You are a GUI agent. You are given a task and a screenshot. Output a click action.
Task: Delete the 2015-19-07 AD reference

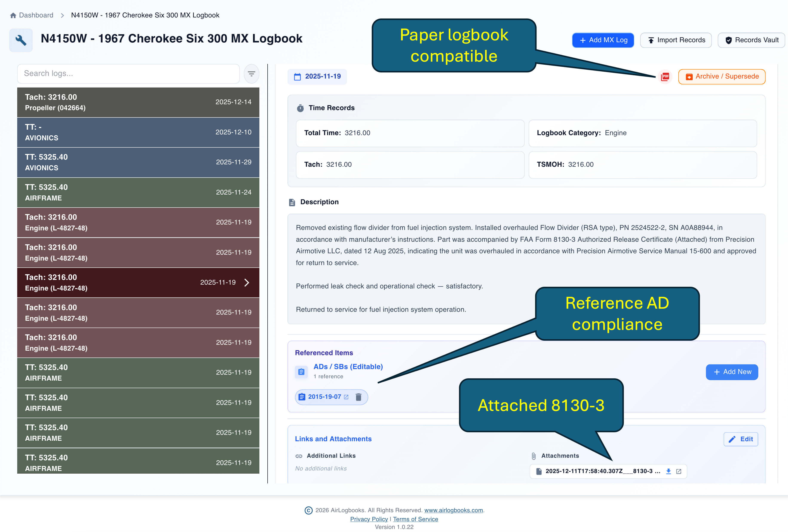tap(358, 397)
